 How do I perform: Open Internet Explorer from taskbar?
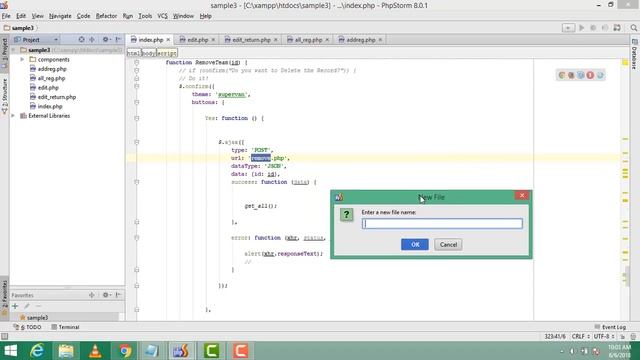pos(37,351)
